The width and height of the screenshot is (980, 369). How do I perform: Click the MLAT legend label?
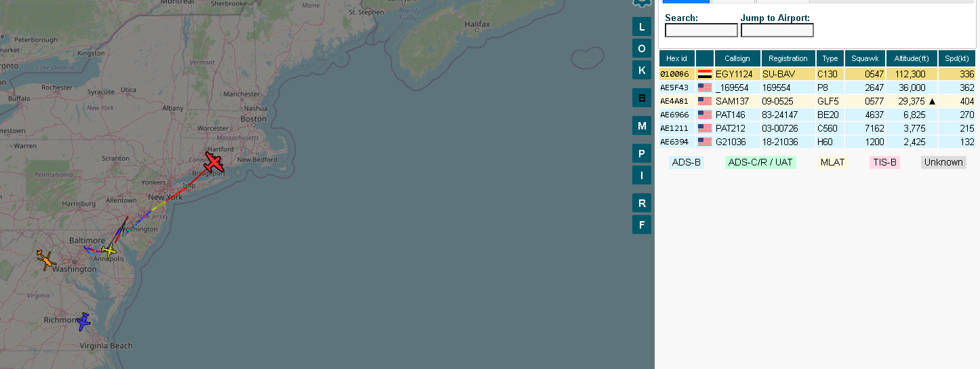[833, 162]
